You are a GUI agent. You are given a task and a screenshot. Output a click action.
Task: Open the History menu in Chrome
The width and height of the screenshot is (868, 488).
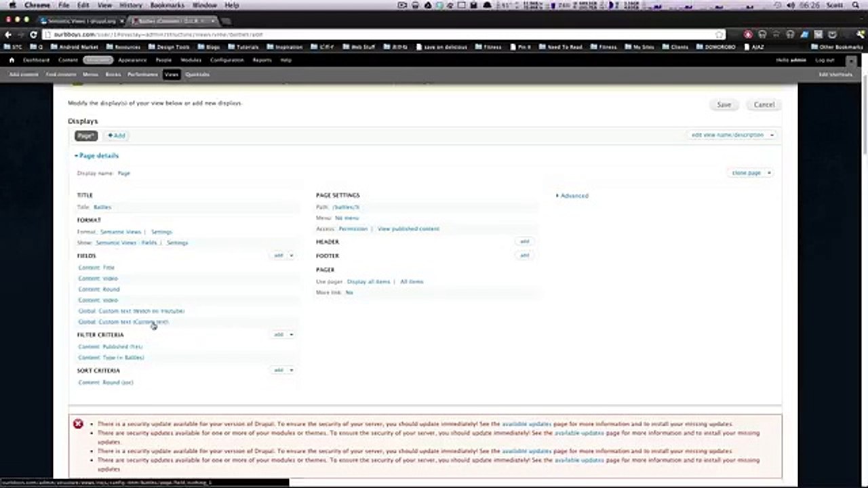131,5
